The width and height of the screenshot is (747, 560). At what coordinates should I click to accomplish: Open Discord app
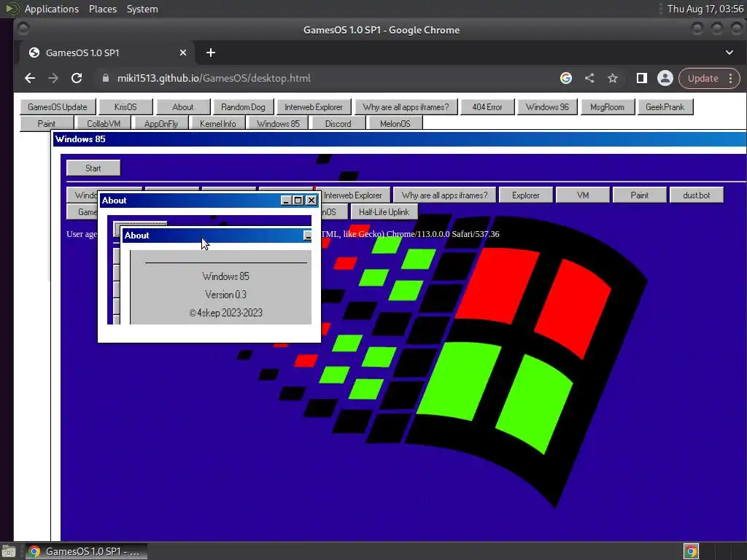(338, 123)
